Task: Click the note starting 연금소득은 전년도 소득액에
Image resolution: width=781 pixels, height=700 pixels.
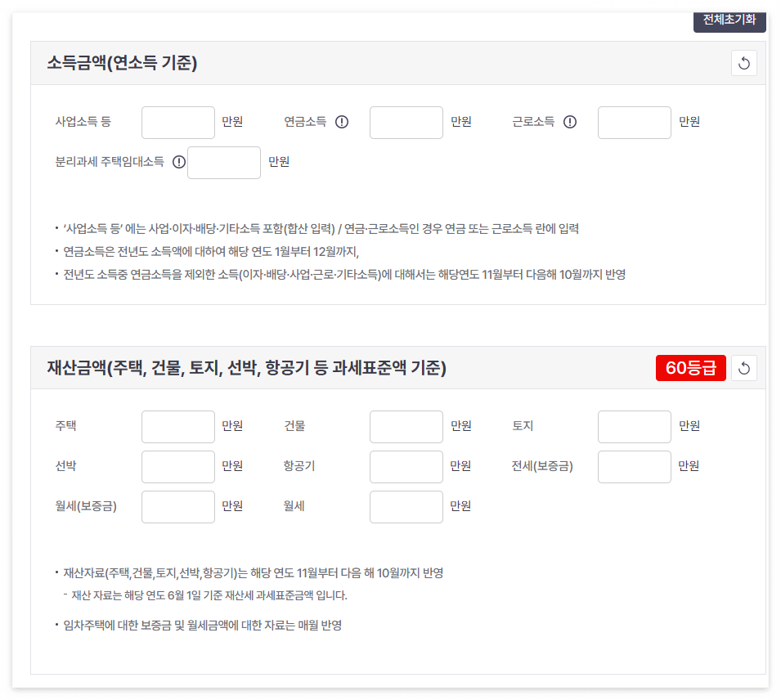Action: tap(211, 252)
